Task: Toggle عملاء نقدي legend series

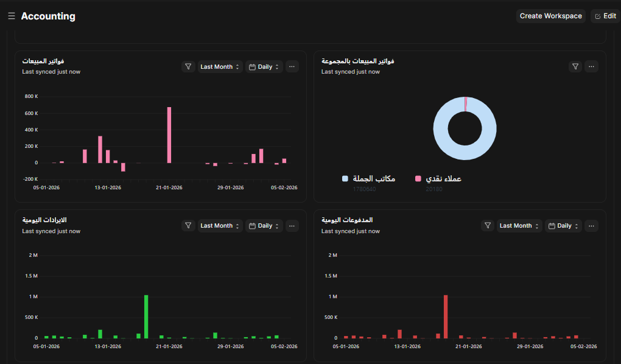Action: (438, 179)
